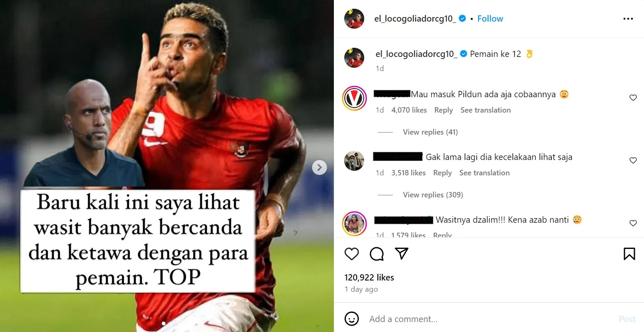Open the three-dot more options menu
The height and width of the screenshot is (332, 644).
click(x=628, y=19)
